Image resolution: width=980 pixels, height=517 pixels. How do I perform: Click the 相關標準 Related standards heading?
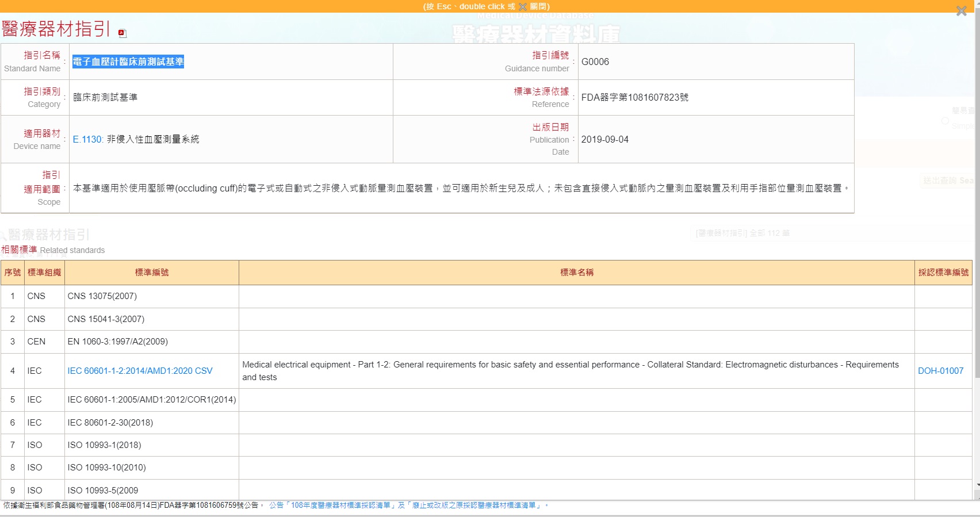point(53,250)
